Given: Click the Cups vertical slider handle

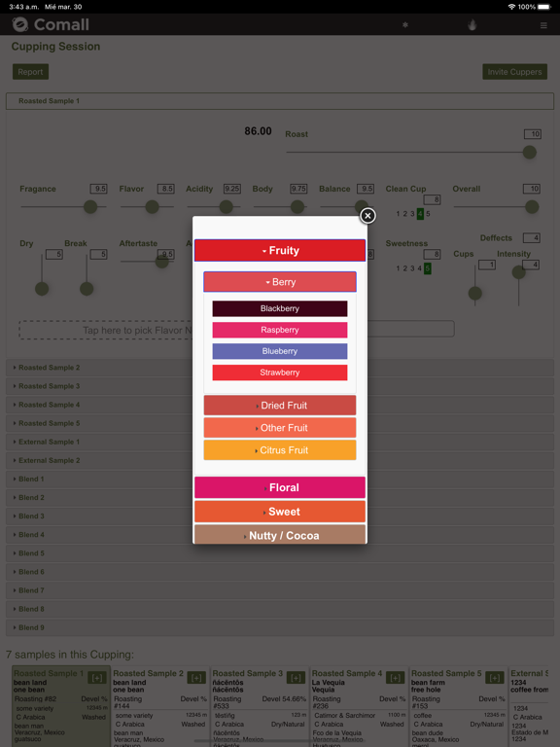Looking at the screenshot, I should [x=474, y=294].
